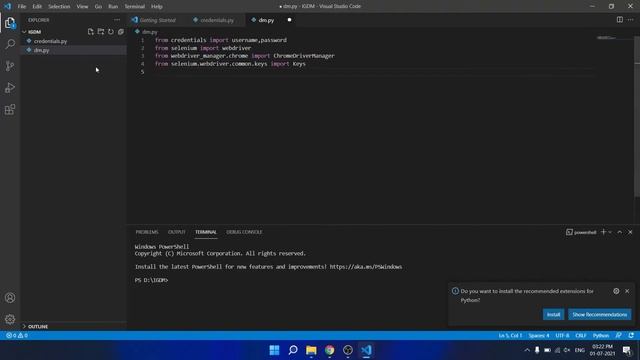Screen dimensions: 640x360
Task: Open the Search view in activity bar
Action: point(10,44)
